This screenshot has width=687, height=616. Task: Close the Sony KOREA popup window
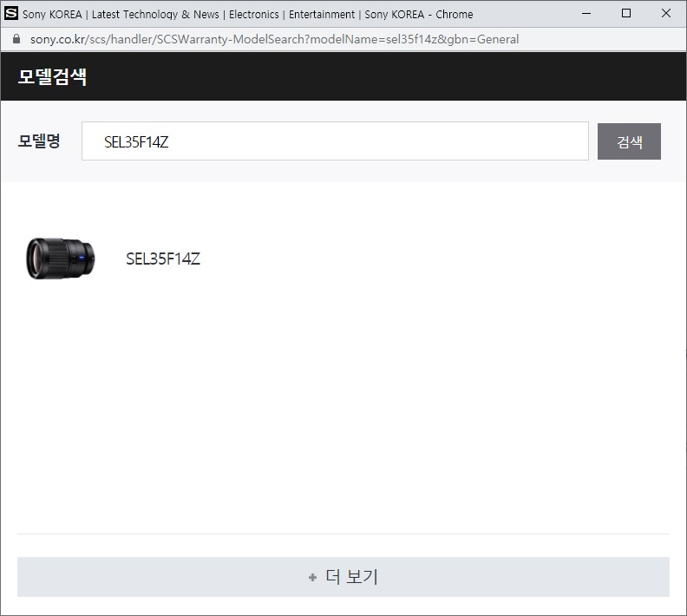click(x=666, y=14)
